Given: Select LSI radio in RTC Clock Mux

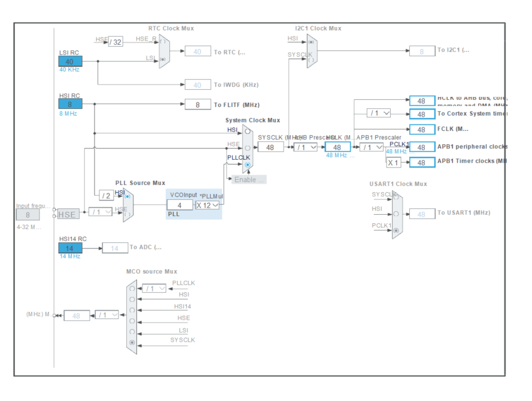Looking at the screenshot, I should pyautogui.click(x=163, y=59).
